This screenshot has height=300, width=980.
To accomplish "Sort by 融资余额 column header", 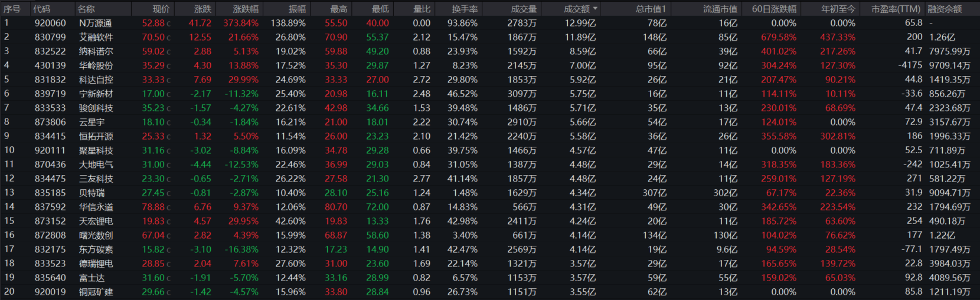I will [945, 9].
